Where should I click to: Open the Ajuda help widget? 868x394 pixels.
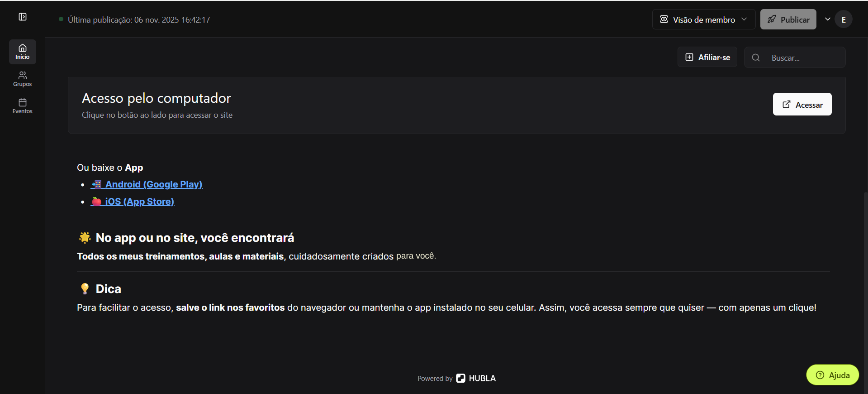[x=832, y=375]
